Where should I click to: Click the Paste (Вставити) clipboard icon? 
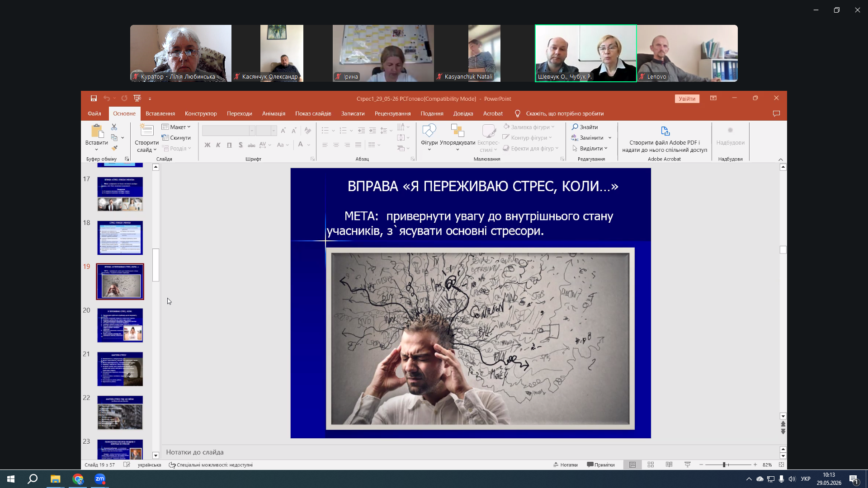click(x=97, y=131)
